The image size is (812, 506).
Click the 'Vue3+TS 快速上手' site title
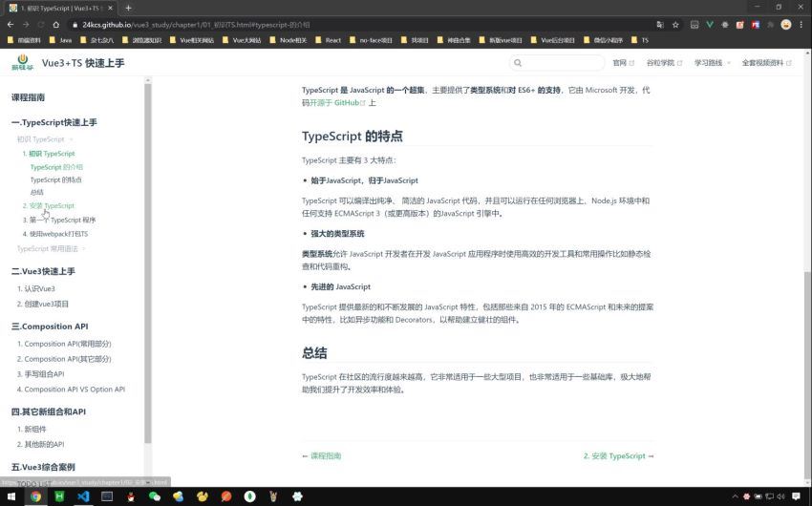tap(83, 63)
